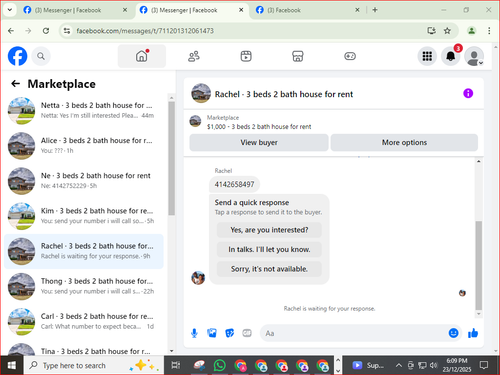500x375 pixels.
Task: Click the install app icon in address bar
Action: click(x=431, y=31)
